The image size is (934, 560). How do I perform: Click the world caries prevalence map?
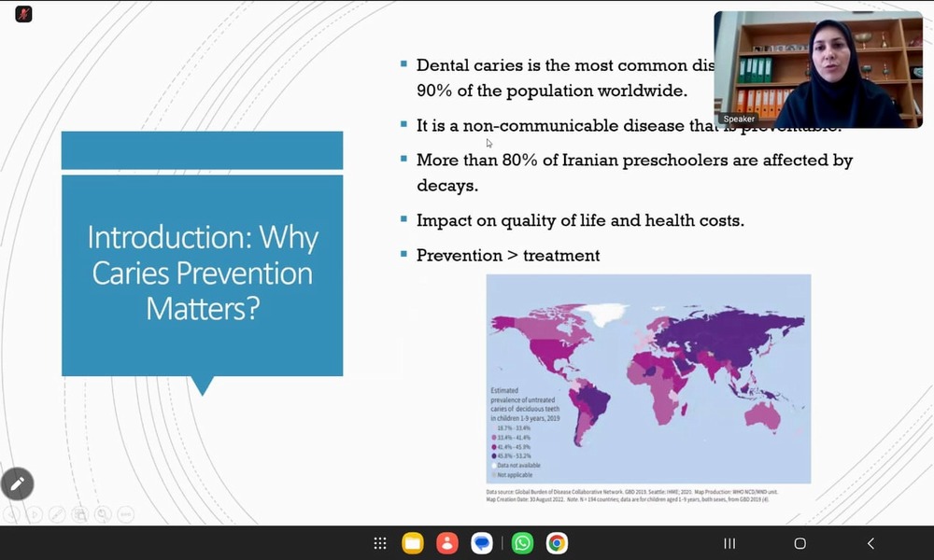[x=648, y=378]
